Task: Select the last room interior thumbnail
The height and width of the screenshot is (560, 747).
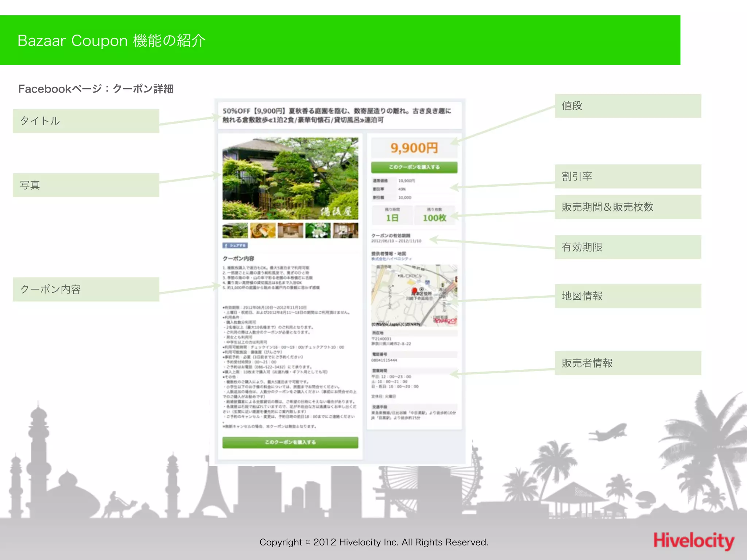Action: (x=345, y=230)
